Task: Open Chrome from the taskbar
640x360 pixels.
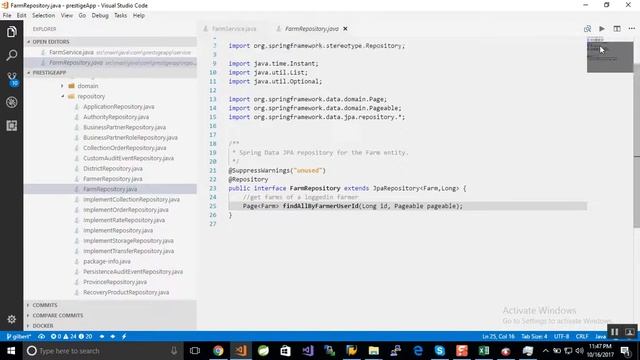Action: 218,351
